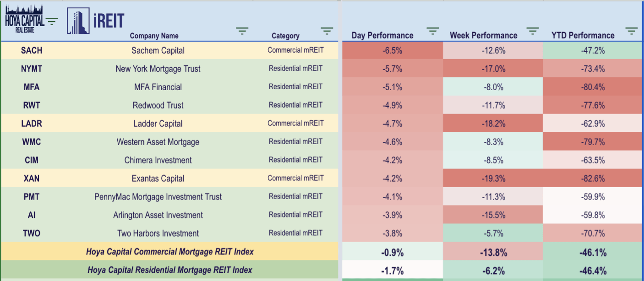Open the Day Performance filter icon
Screen dimensions: 644x281
coord(432,31)
